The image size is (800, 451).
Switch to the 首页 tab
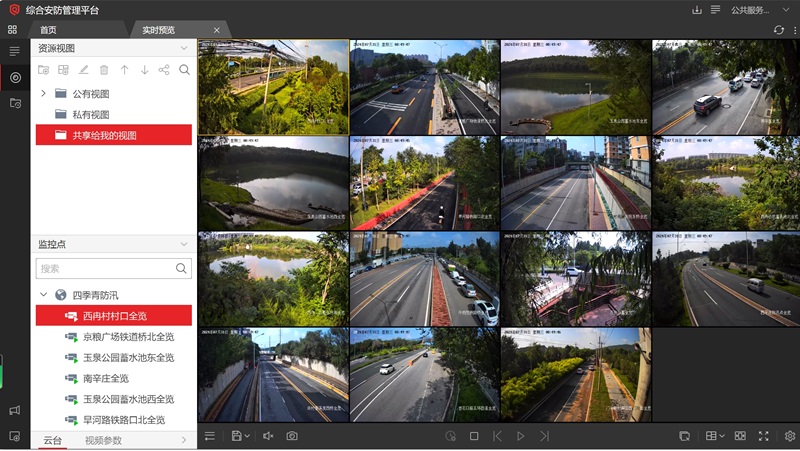tap(48, 30)
